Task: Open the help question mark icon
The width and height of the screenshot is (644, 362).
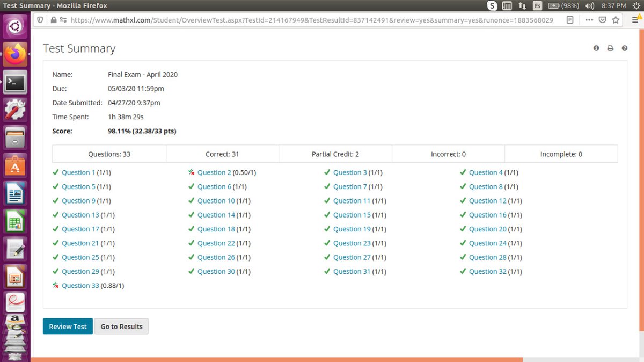Action: click(x=625, y=48)
